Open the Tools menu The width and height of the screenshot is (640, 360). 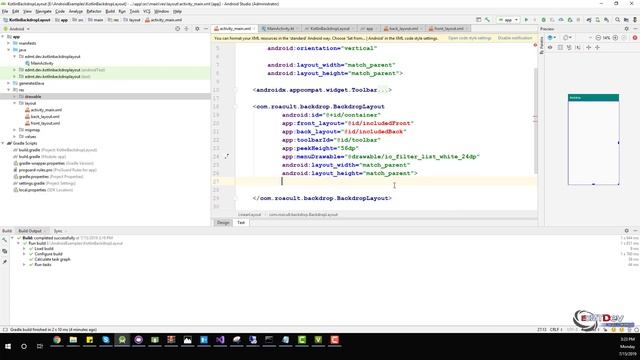click(x=134, y=11)
